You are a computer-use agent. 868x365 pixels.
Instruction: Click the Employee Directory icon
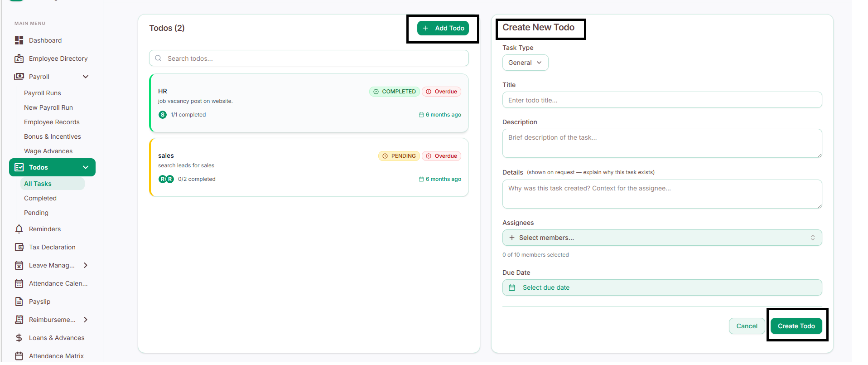pyautogui.click(x=19, y=58)
